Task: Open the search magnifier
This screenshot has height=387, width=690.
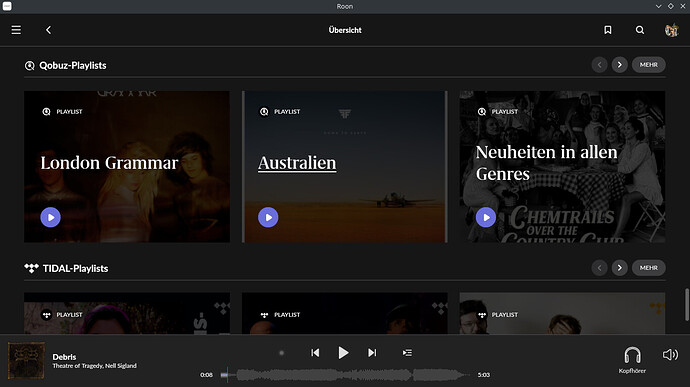Action: (640, 30)
